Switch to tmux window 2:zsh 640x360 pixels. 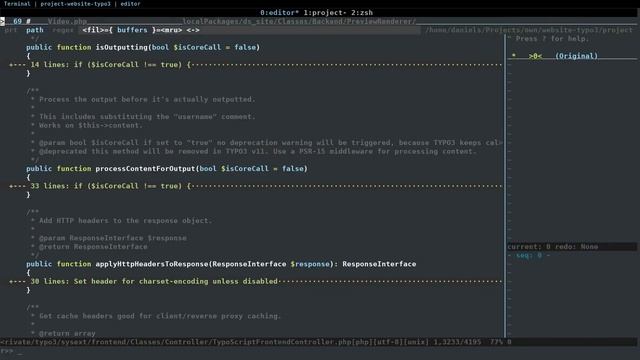tap(362, 13)
